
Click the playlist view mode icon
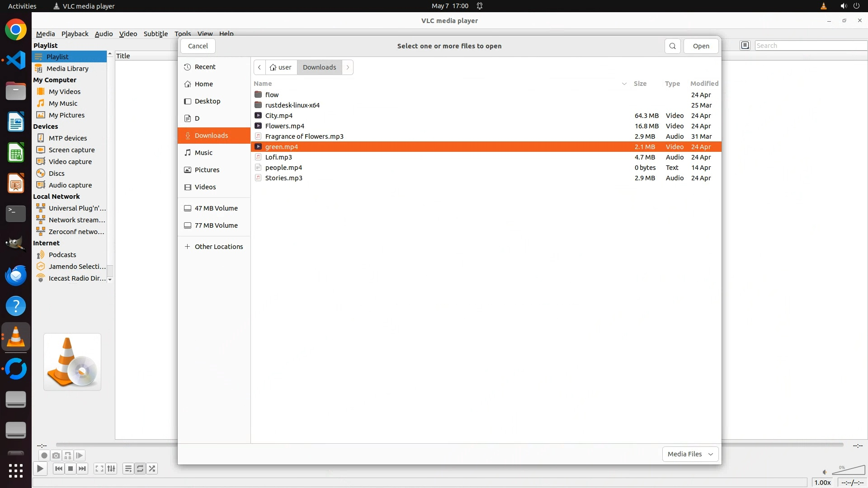pyautogui.click(x=745, y=45)
